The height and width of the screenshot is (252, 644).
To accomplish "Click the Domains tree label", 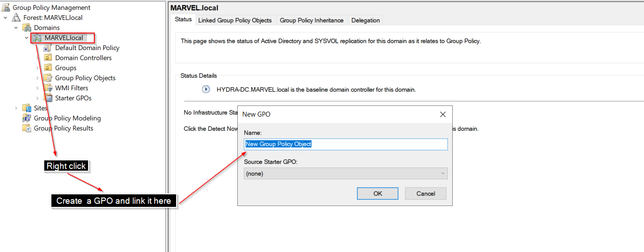I will [47, 28].
